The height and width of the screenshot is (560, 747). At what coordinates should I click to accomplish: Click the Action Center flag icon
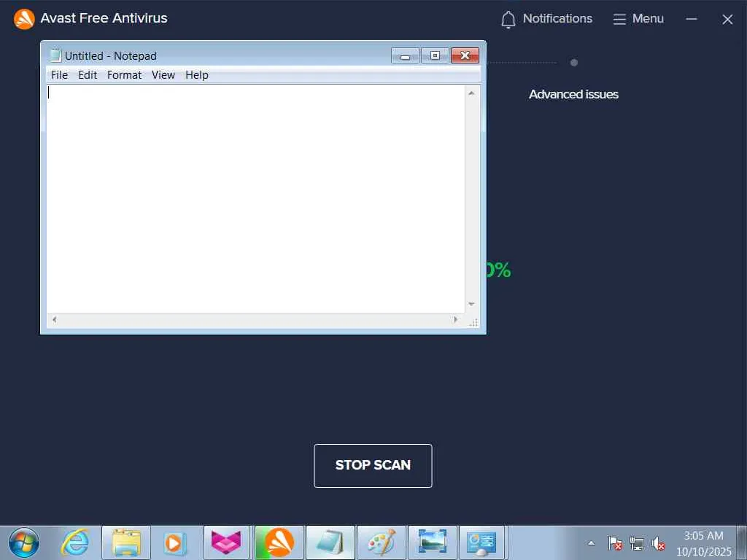coord(615,543)
